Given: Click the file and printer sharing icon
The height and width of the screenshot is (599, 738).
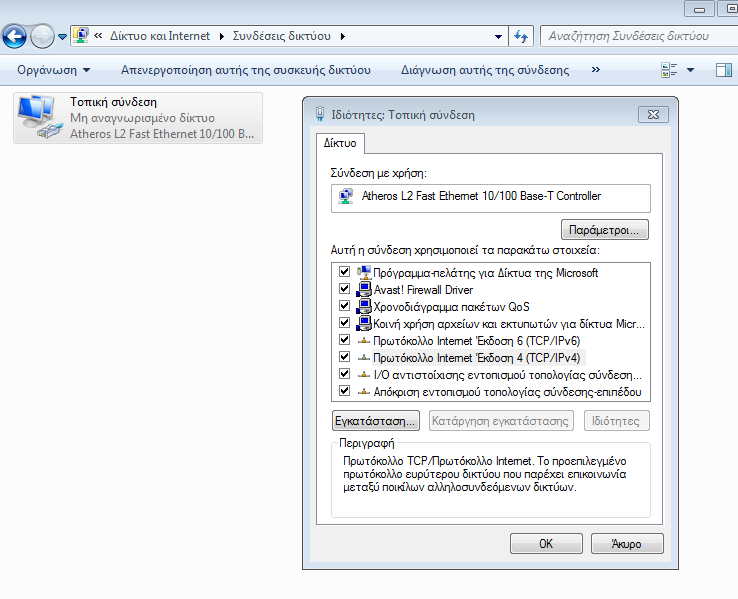Looking at the screenshot, I should [x=364, y=323].
